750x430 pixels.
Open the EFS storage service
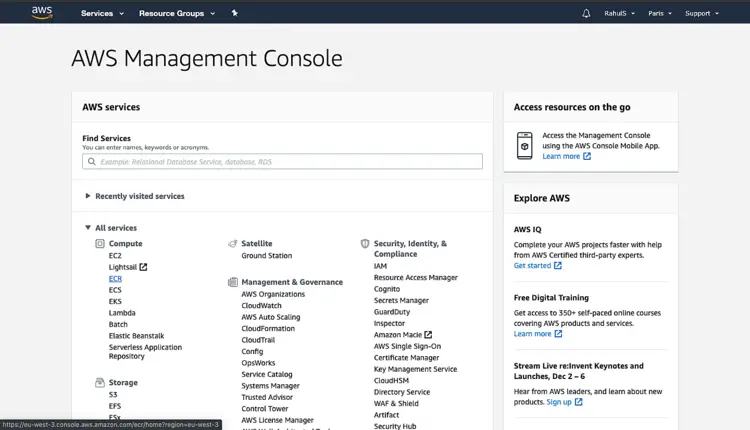[115, 406]
